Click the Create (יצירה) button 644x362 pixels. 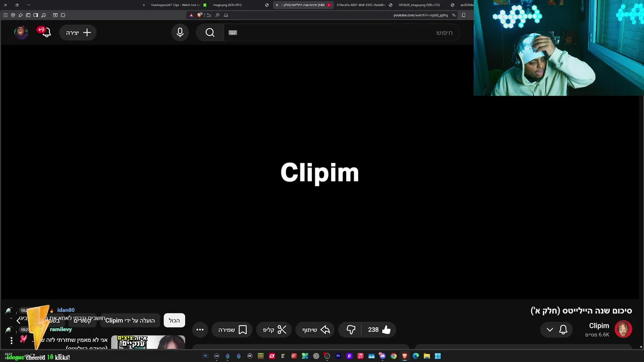point(78,33)
